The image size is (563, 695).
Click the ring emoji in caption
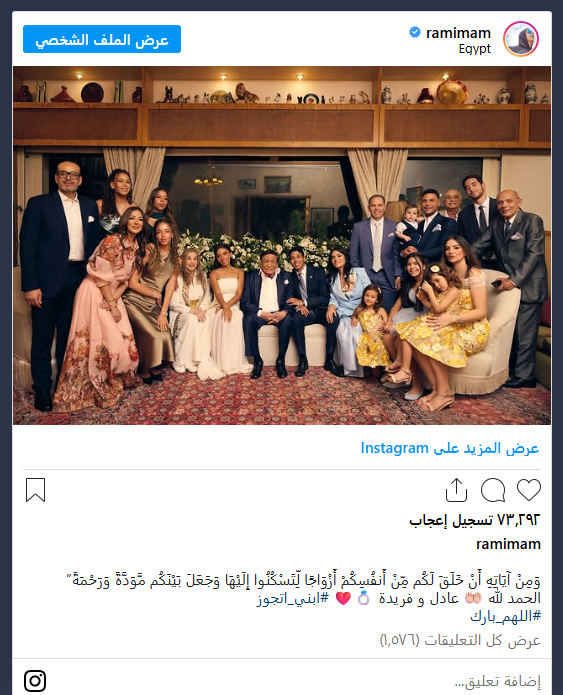pos(364,598)
